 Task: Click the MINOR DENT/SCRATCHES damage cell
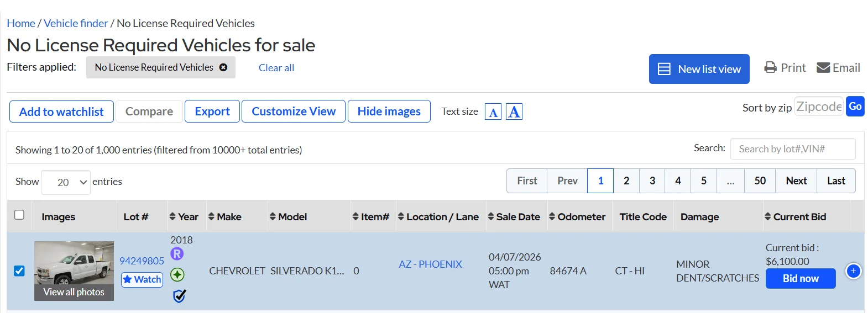(x=718, y=271)
